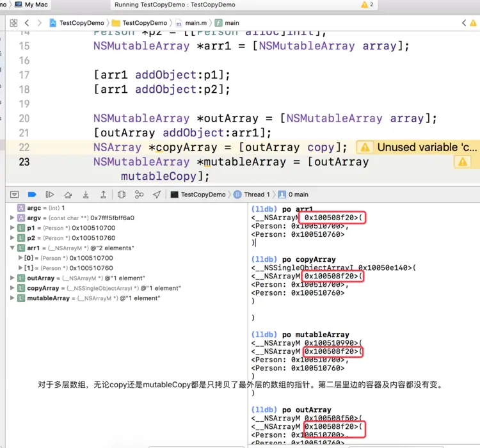This screenshot has height=448, width=480.
Task: Go back in editor history
Action: [27, 23]
